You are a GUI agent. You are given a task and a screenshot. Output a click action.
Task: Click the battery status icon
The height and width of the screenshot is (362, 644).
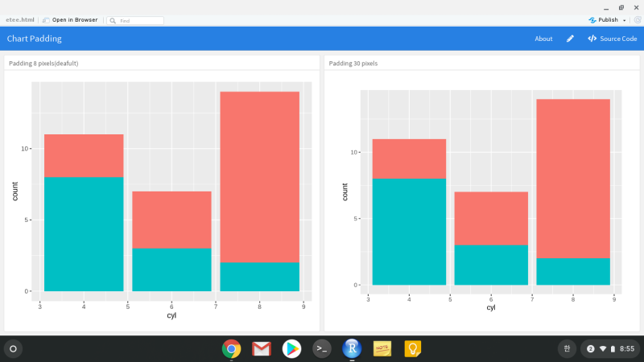click(x=613, y=349)
